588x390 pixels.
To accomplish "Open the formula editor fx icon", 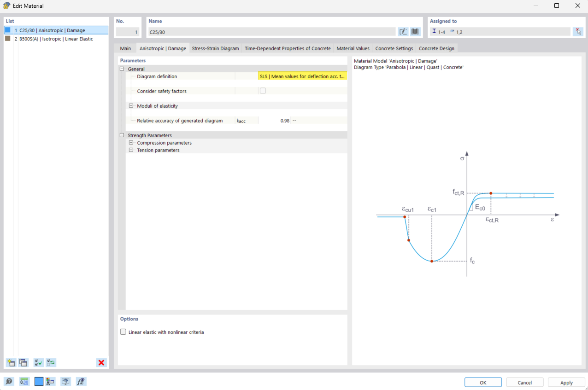I will [81, 381].
